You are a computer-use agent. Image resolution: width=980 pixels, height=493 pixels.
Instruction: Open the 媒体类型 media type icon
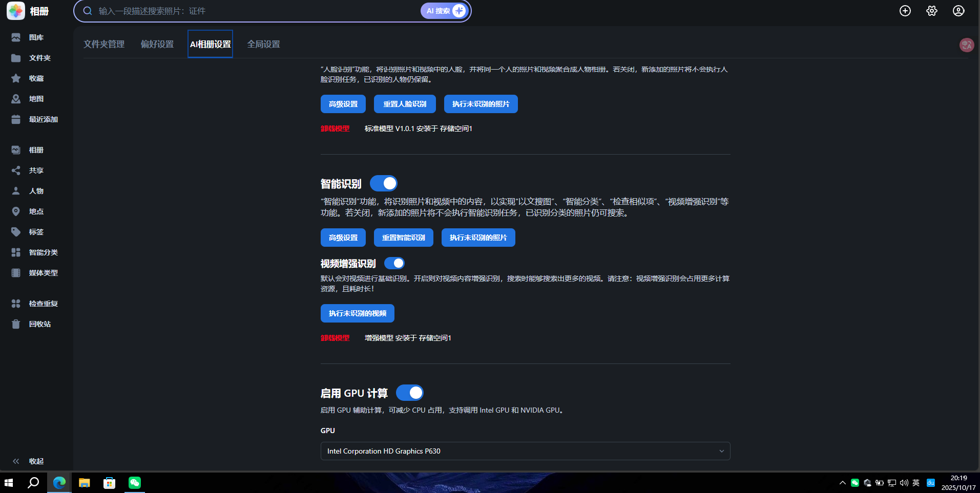pos(16,273)
